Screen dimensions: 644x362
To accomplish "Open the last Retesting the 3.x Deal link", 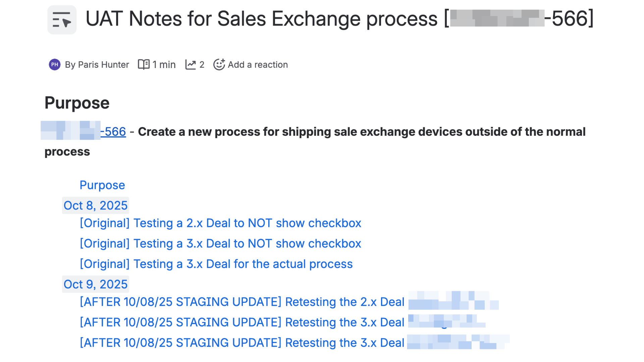I will 242,343.
